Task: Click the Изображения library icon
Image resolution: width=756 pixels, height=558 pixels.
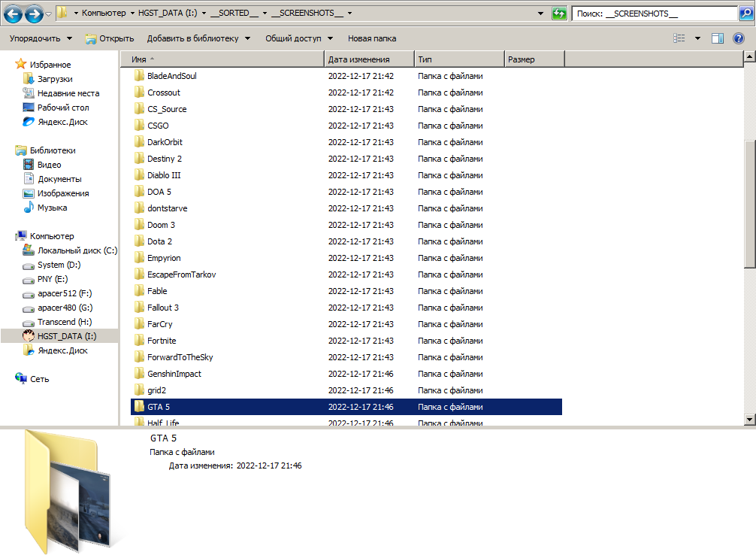Action: pos(29,193)
